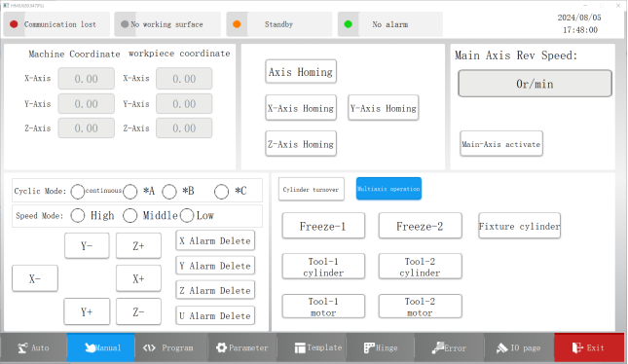This screenshot has height=364, width=628.
Task: Click the Axis Homing button
Action: pyautogui.click(x=301, y=72)
